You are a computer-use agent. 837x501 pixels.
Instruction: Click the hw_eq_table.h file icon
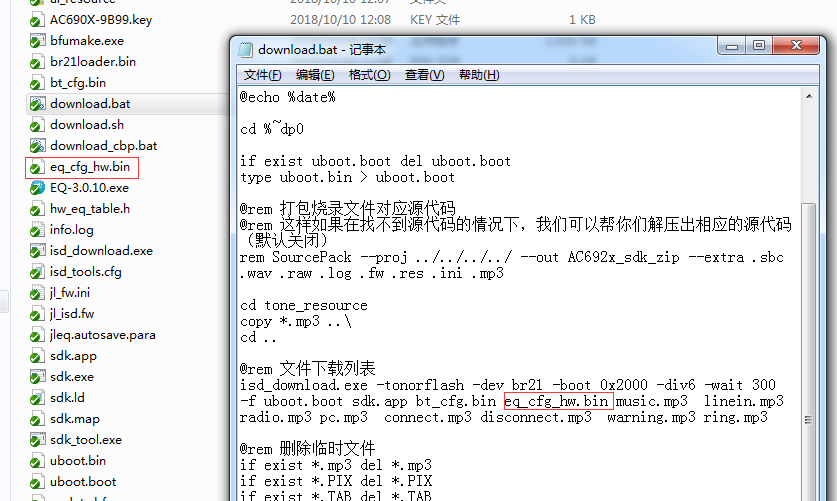tap(37, 209)
